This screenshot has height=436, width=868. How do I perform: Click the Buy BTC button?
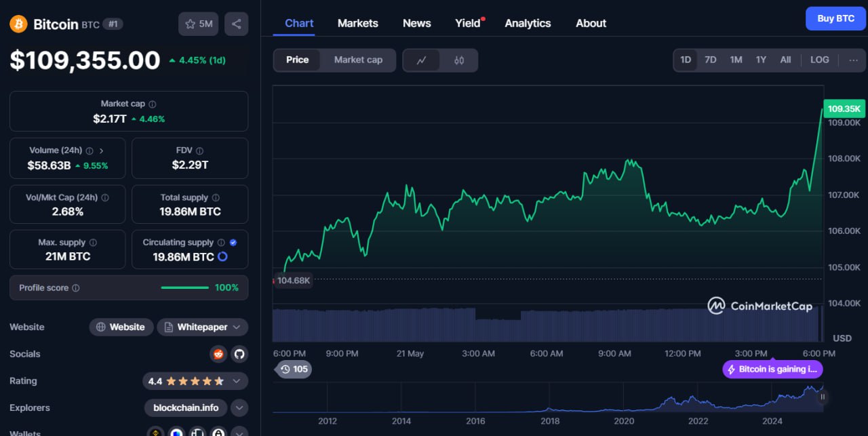pos(835,18)
